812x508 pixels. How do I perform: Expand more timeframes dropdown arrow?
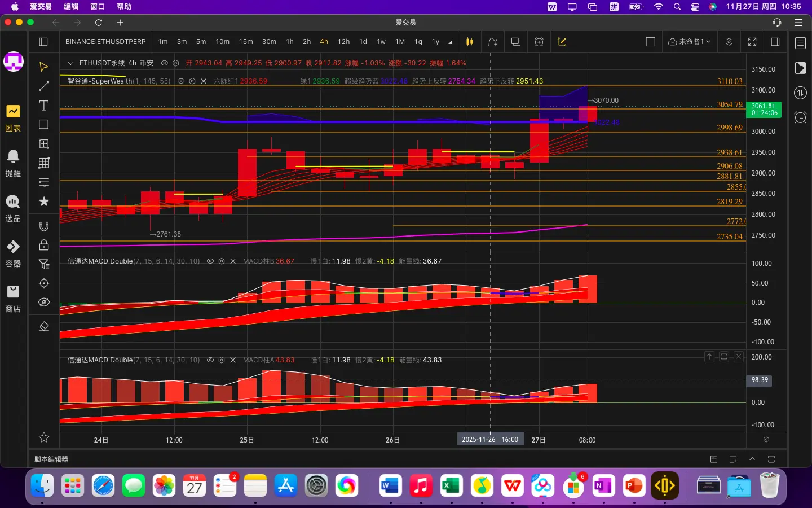pos(451,42)
